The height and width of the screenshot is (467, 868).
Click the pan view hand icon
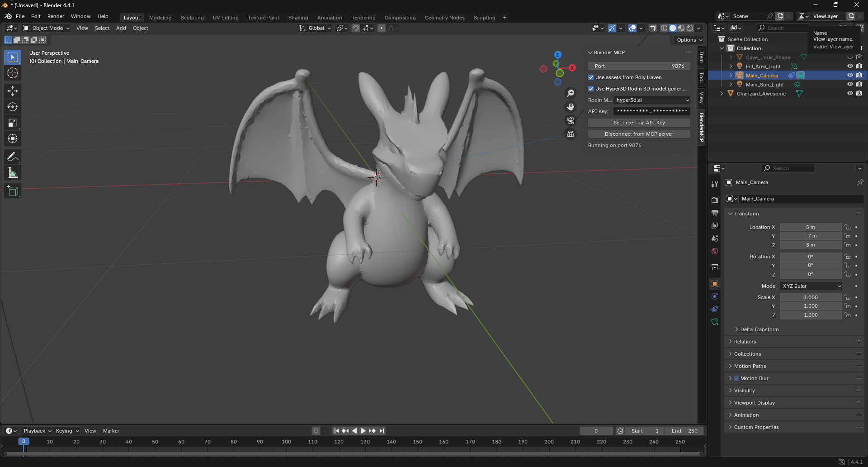[571, 107]
